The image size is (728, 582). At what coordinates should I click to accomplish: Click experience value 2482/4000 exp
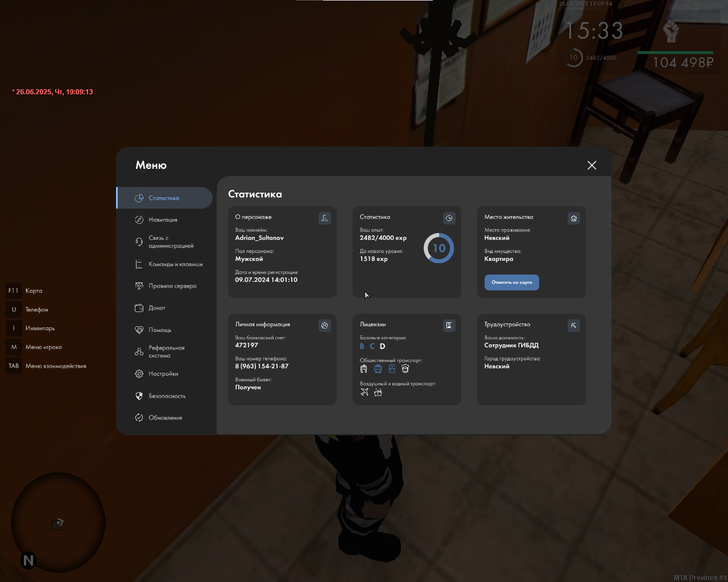pos(383,238)
